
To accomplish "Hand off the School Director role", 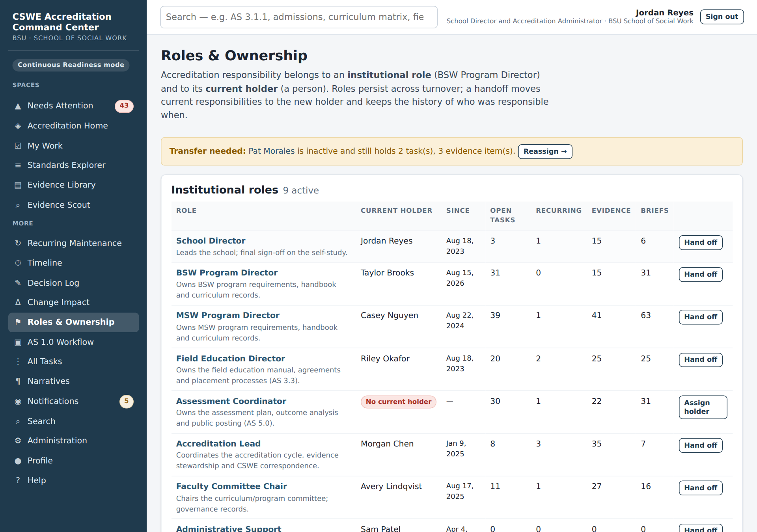I will (x=701, y=242).
